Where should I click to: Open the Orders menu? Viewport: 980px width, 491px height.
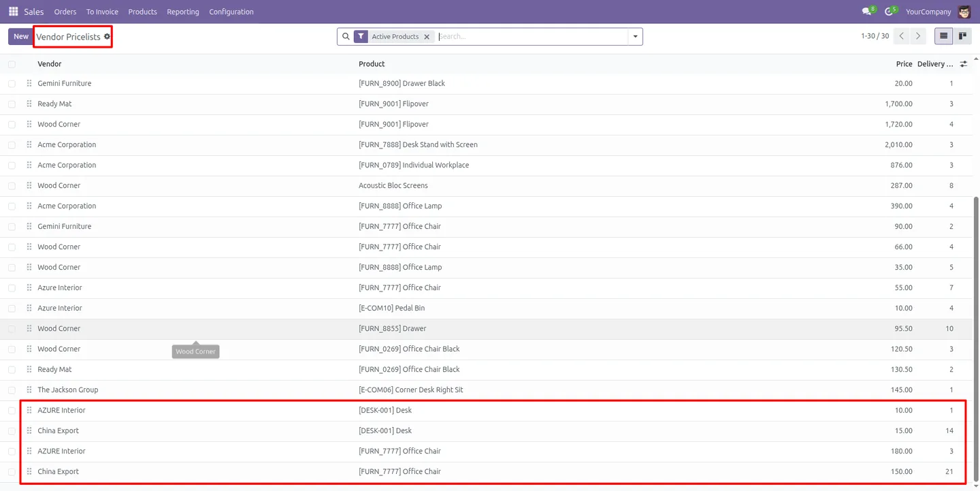(65, 12)
